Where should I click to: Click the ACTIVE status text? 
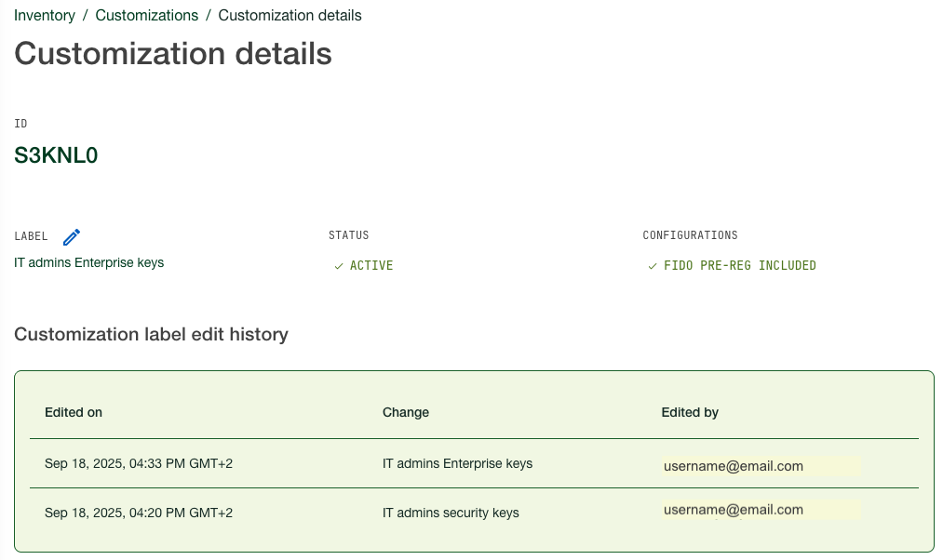click(371, 266)
